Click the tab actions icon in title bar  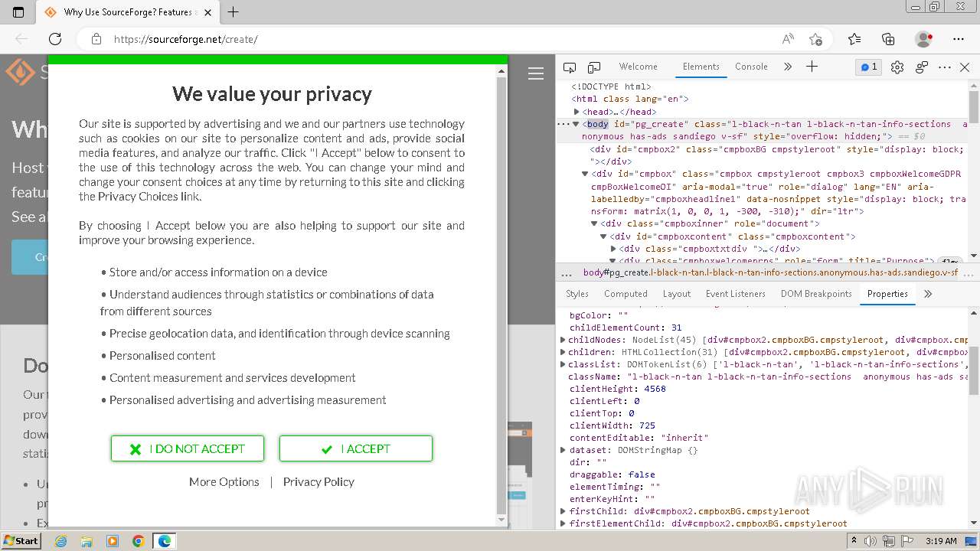tap(18, 11)
